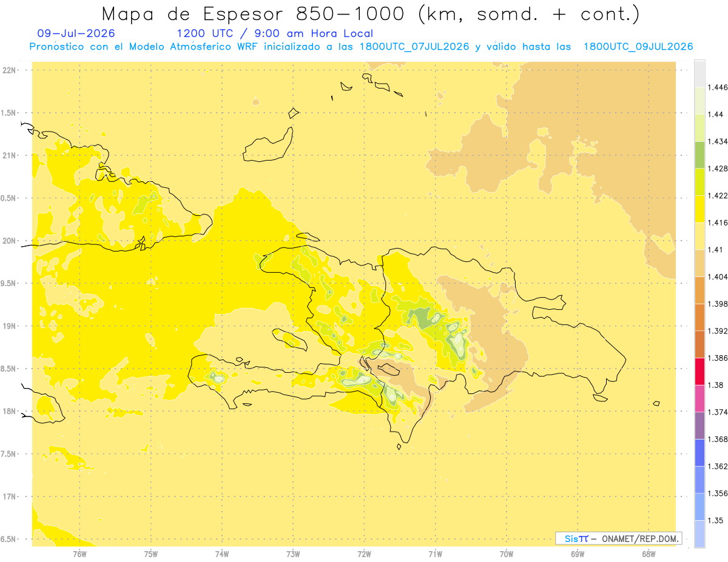The image size is (728, 562).
Task: Select the date text '09-Jul-2026'
Action: (x=76, y=33)
